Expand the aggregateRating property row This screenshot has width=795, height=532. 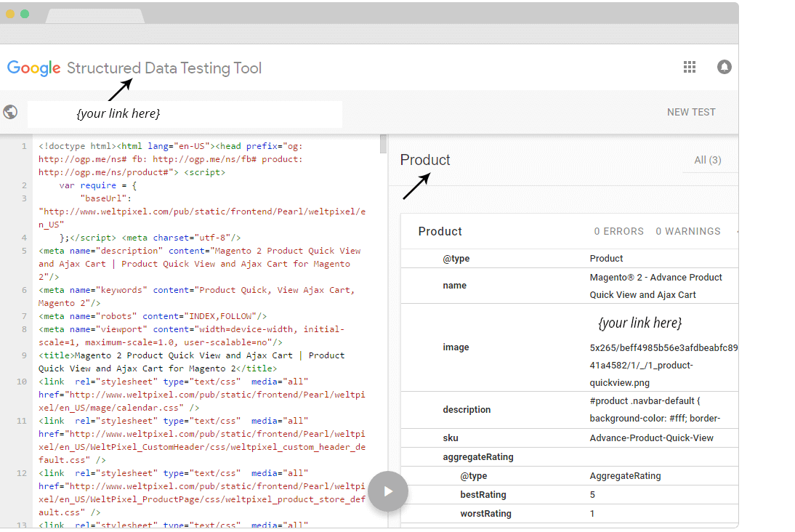pos(478,457)
